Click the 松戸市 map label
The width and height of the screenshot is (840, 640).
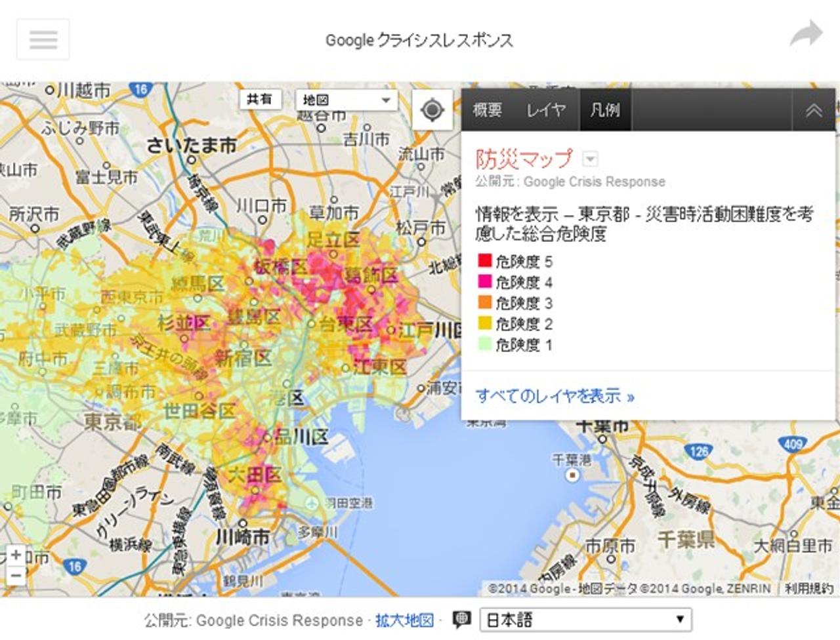point(420,228)
